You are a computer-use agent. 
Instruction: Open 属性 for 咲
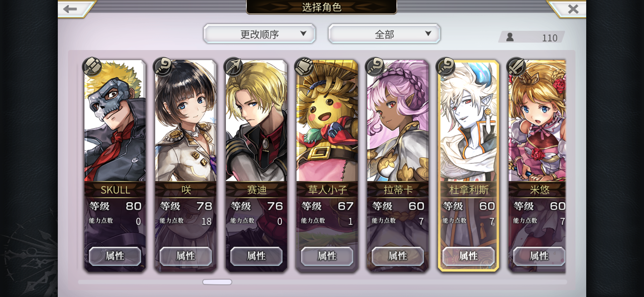click(186, 256)
